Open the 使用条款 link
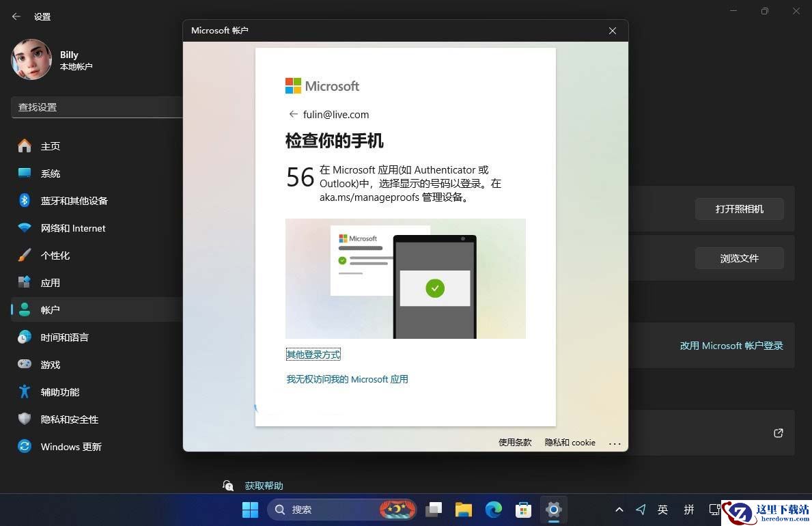The height and width of the screenshot is (526, 812). (515, 443)
